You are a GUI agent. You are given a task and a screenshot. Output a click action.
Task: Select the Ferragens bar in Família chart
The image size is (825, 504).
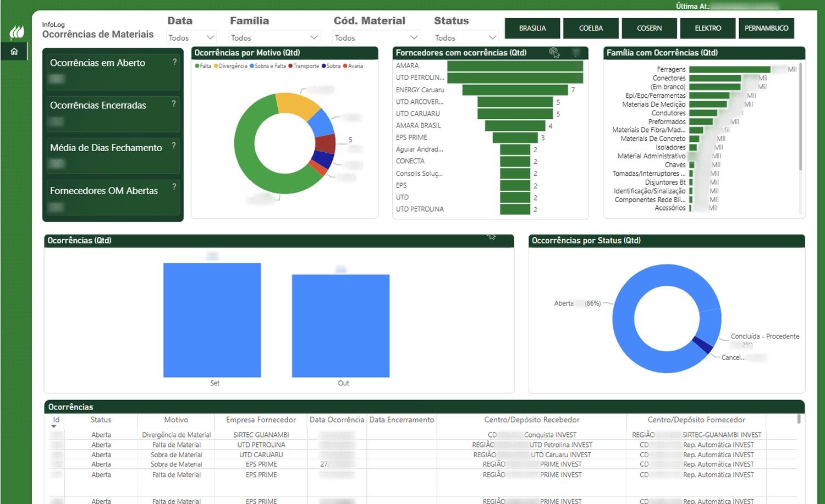729,69
